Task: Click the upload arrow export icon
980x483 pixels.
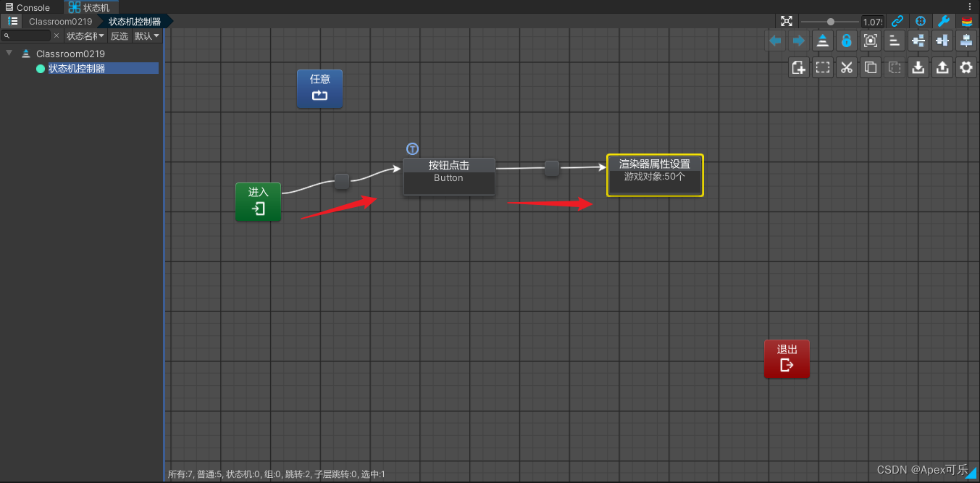Action: [942, 68]
